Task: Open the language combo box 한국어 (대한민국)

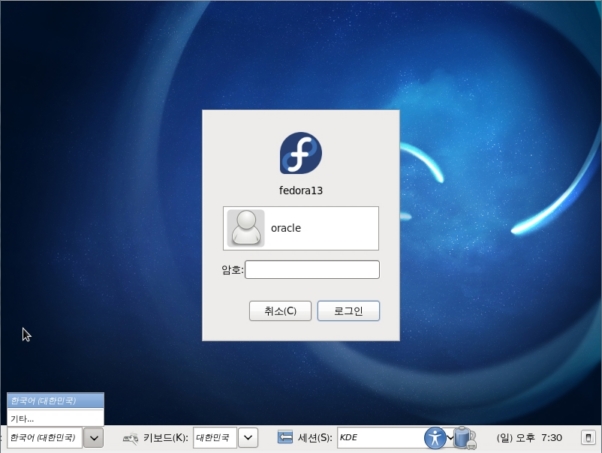Action: [x=45, y=437]
